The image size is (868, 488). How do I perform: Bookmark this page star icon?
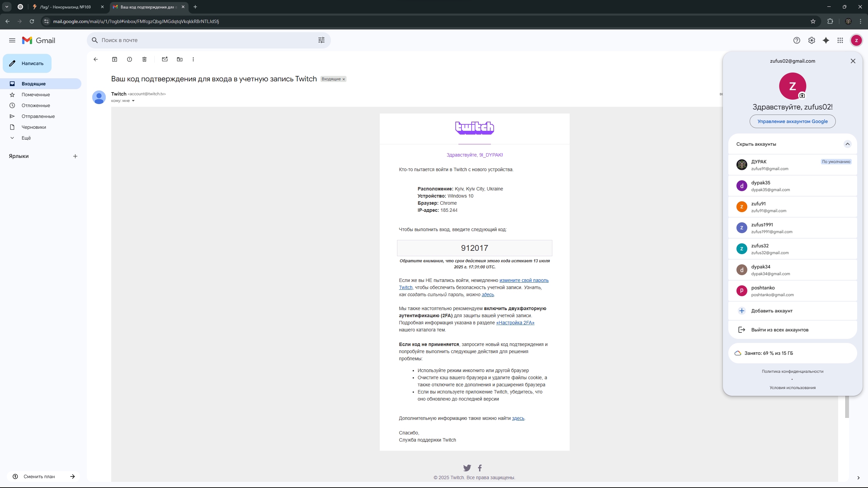coord(813,21)
